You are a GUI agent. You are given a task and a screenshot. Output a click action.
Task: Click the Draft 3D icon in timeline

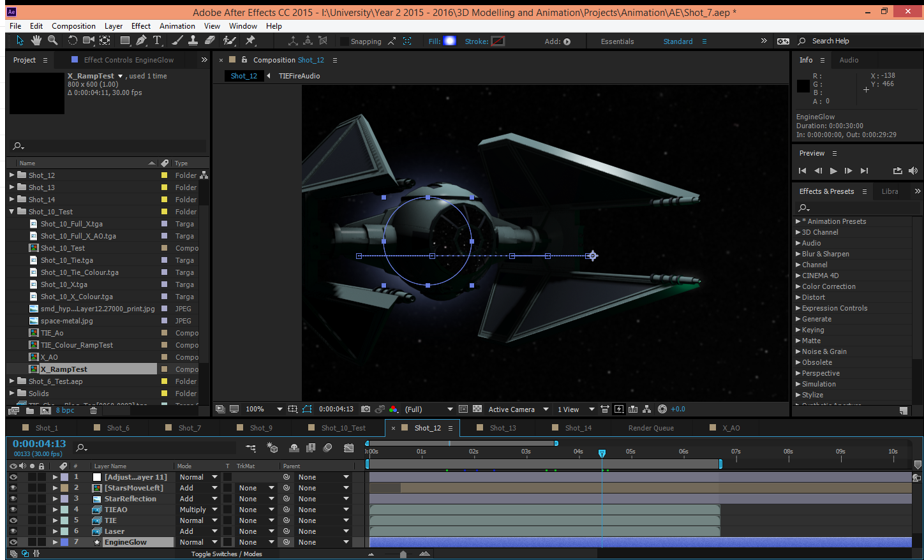point(272,448)
